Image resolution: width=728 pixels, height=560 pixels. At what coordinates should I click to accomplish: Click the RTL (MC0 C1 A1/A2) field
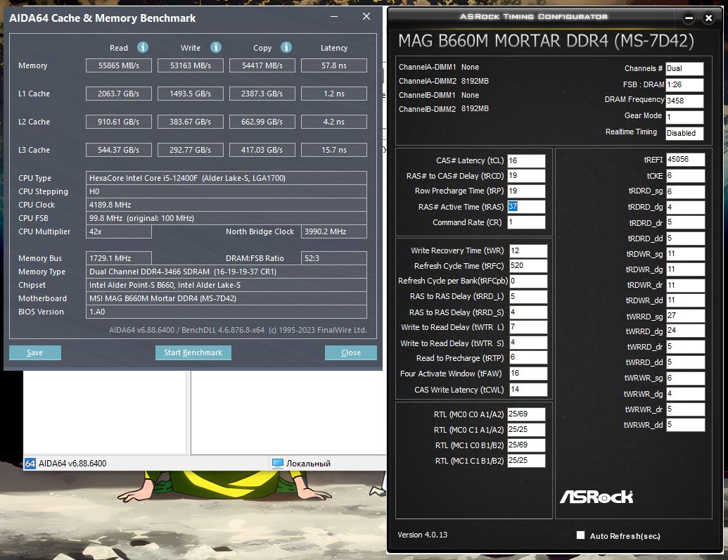pos(526,430)
